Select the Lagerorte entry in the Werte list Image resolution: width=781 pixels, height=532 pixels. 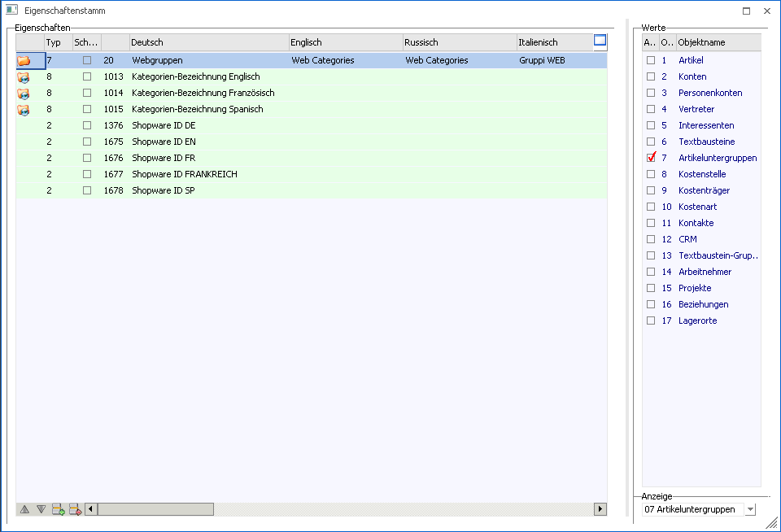697,321
